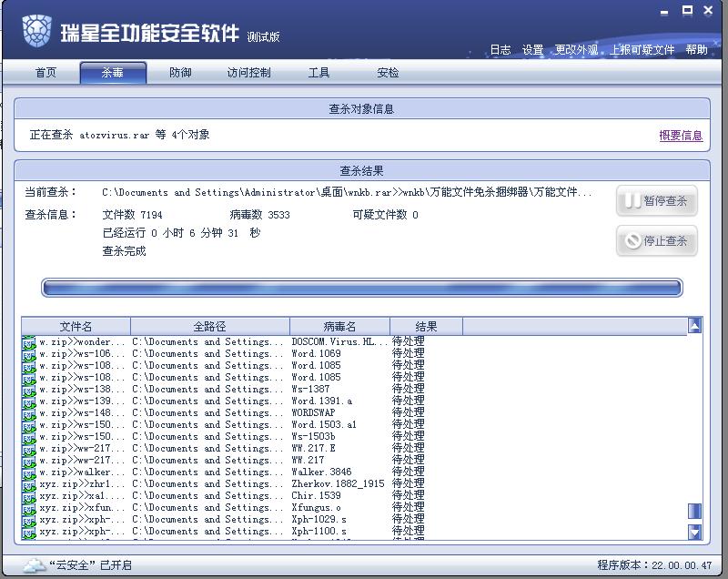
Task: Click the 停止查杀 stop scan button
Action: [656, 240]
